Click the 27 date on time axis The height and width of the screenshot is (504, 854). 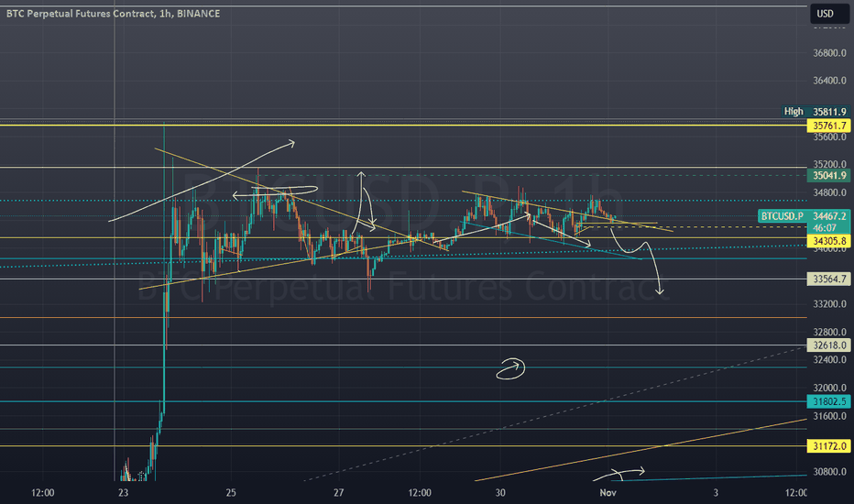(339, 493)
